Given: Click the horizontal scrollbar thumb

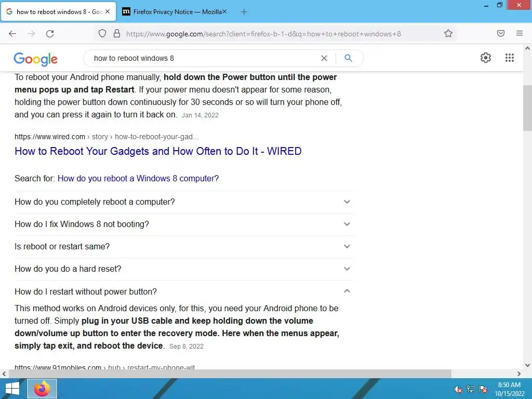Looking at the screenshot, I should click(230, 374).
